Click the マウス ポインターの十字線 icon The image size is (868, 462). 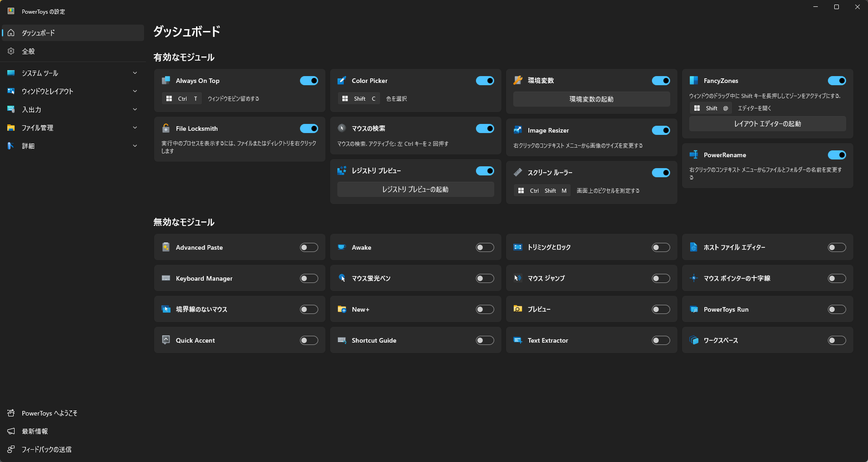[x=694, y=278]
